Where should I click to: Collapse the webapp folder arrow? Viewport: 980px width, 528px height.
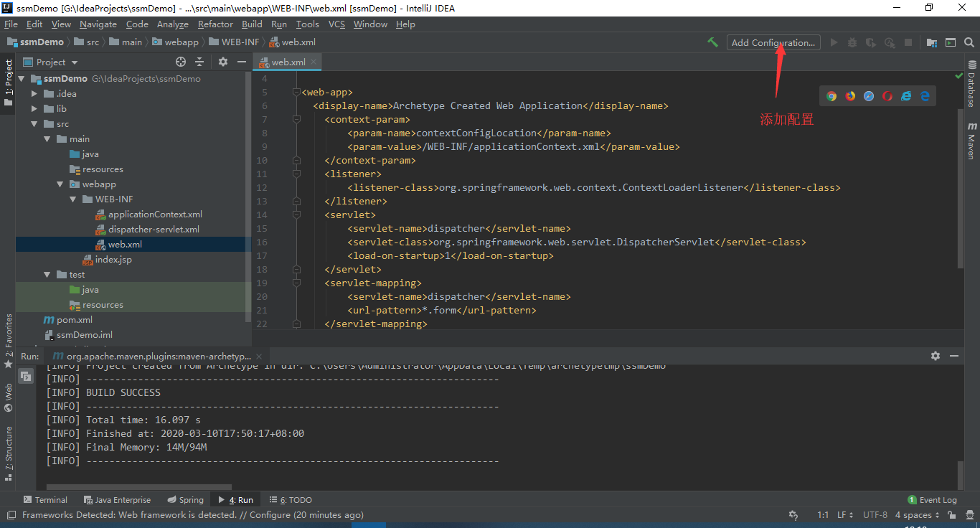click(x=60, y=184)
